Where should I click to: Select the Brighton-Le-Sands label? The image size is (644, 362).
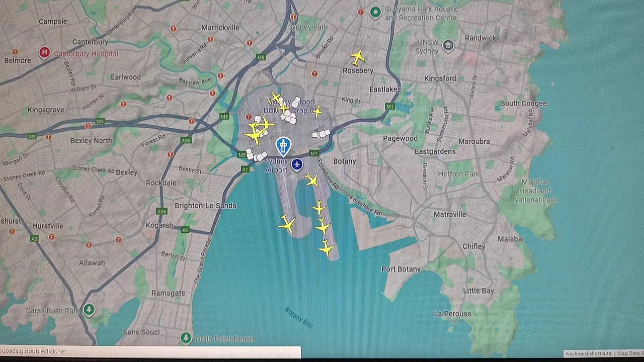[x=205, y=206]
